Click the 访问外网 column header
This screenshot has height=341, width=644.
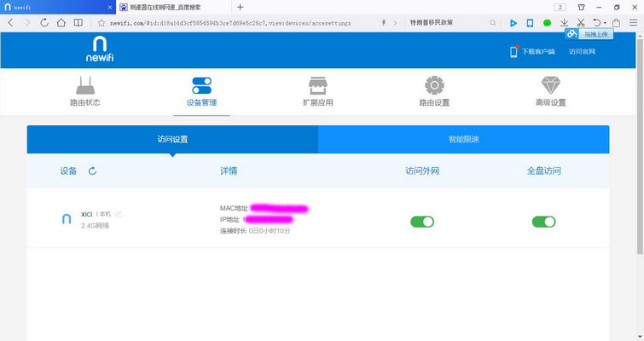point(422,170)
